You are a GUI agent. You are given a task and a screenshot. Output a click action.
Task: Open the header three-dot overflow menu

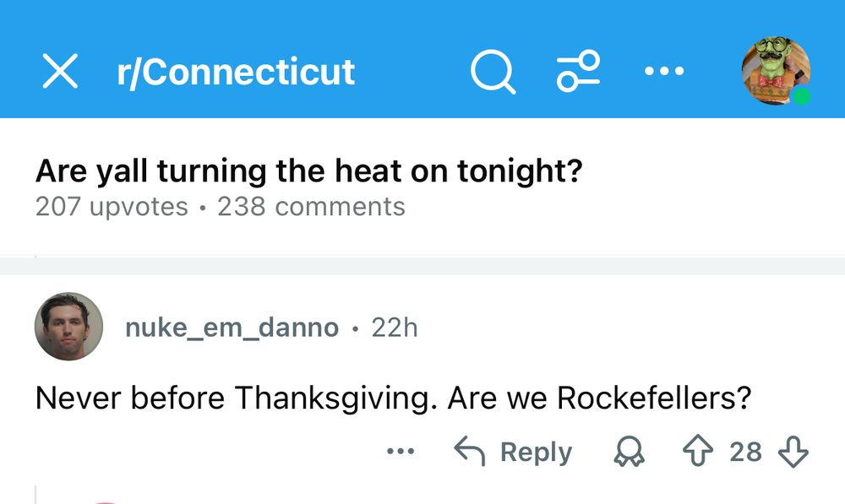663,72
